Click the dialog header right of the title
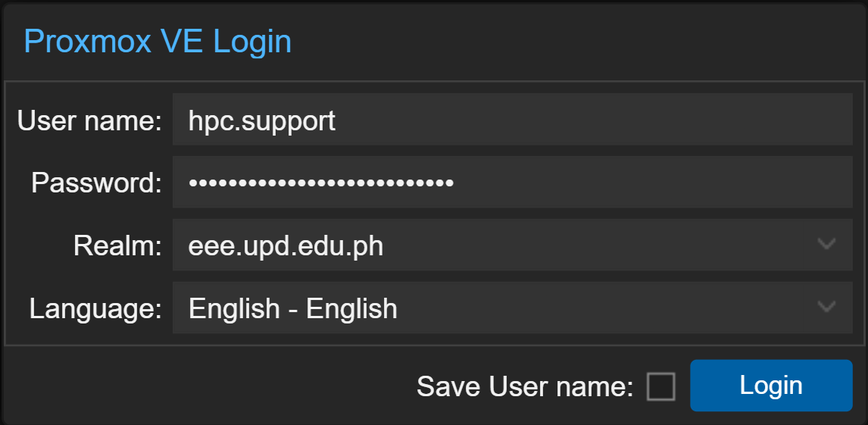Image resolution: width=868 pixels, height=425 pixels. [x=576, y=41]
